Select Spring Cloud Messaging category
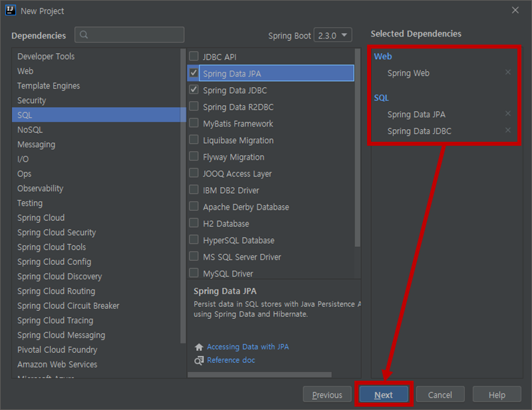 tap(96, 335)
